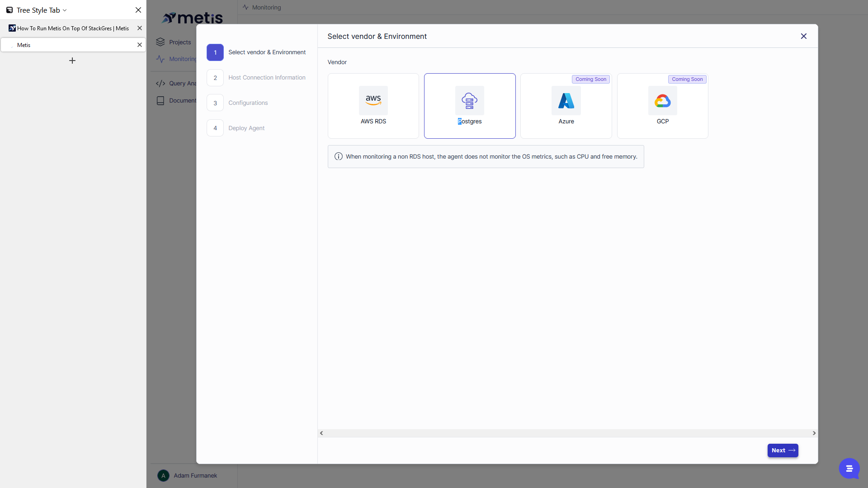The image size is (868, 488).
Task: Close the Metis browser tab
Action: [140, 45]
